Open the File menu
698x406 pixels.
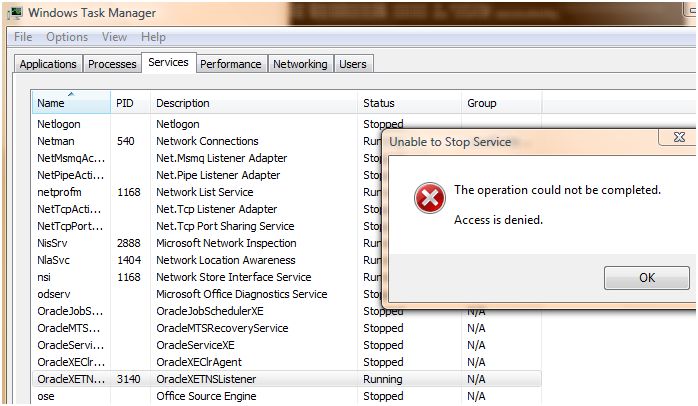tap(23, 37)
